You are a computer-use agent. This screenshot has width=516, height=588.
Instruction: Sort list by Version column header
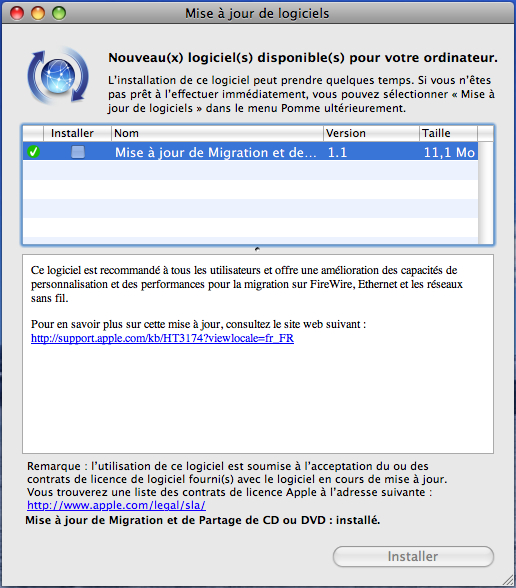(x=371, y=134)
